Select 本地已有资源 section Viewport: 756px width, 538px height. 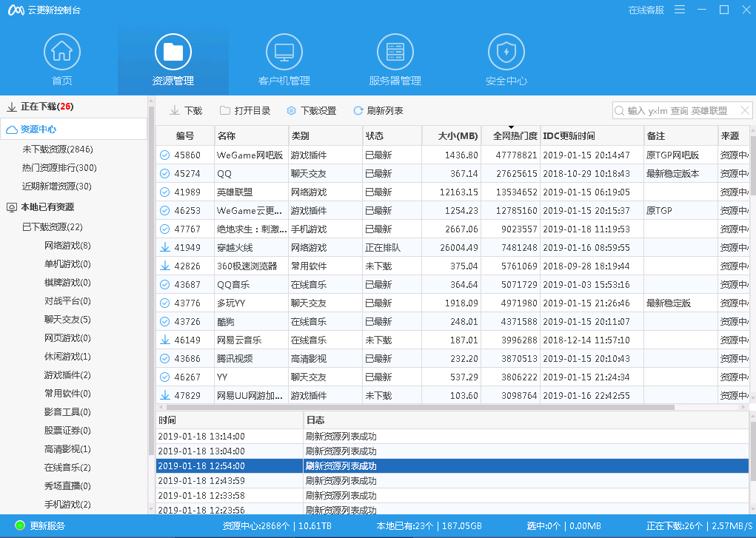pos(47,206)
